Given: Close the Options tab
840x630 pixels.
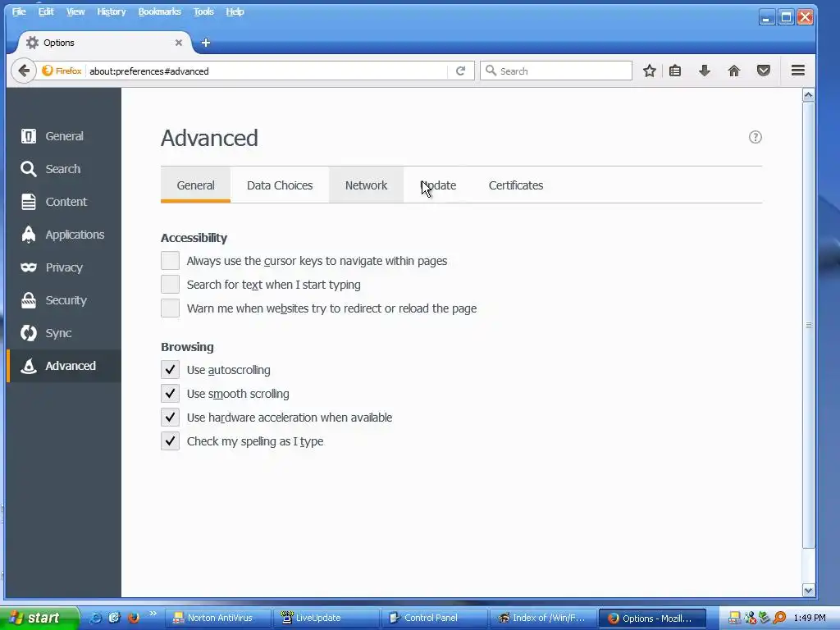Looking at the screenshot, I should pos(178,43).
